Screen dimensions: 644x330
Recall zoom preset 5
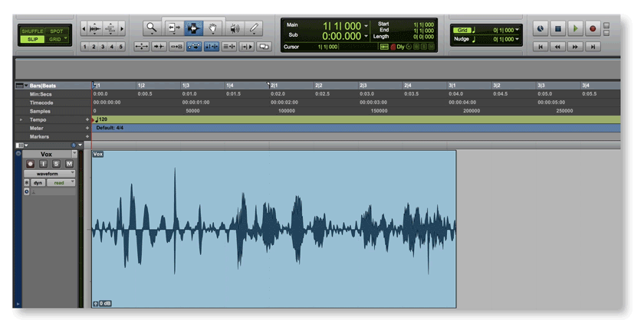point(121,47)
